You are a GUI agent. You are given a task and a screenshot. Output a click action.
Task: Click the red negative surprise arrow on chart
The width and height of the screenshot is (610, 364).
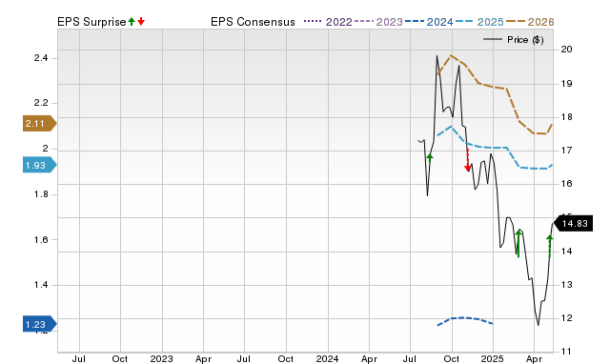click(468, 160)
